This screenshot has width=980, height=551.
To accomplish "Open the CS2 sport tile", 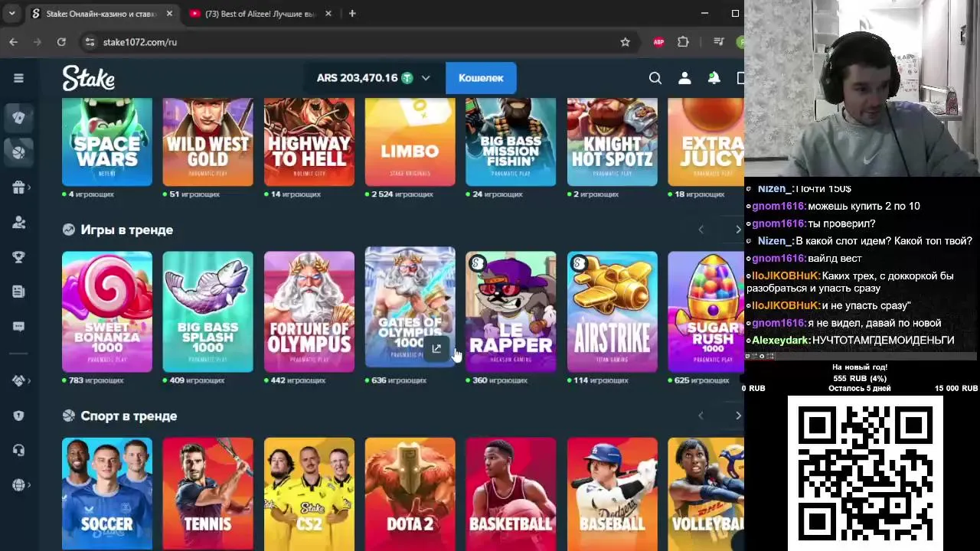I will tap(309, 494).
